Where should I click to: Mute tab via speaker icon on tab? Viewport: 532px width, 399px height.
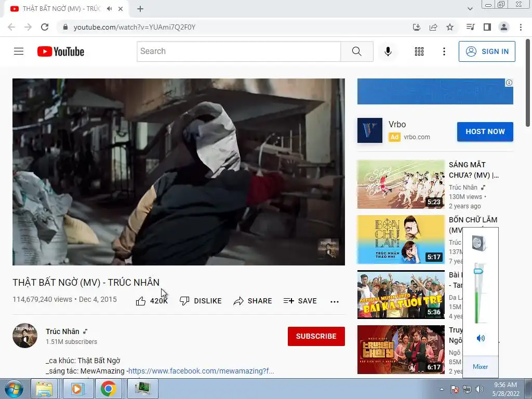(109, 9)
